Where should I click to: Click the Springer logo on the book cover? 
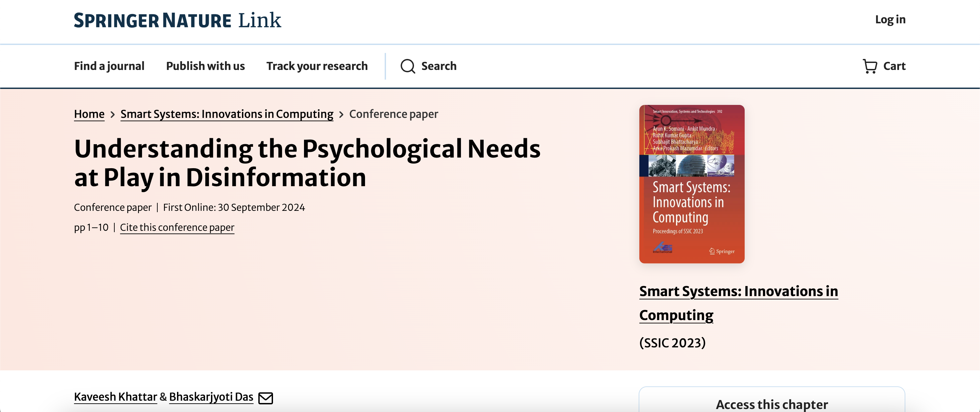pos(722,251)
